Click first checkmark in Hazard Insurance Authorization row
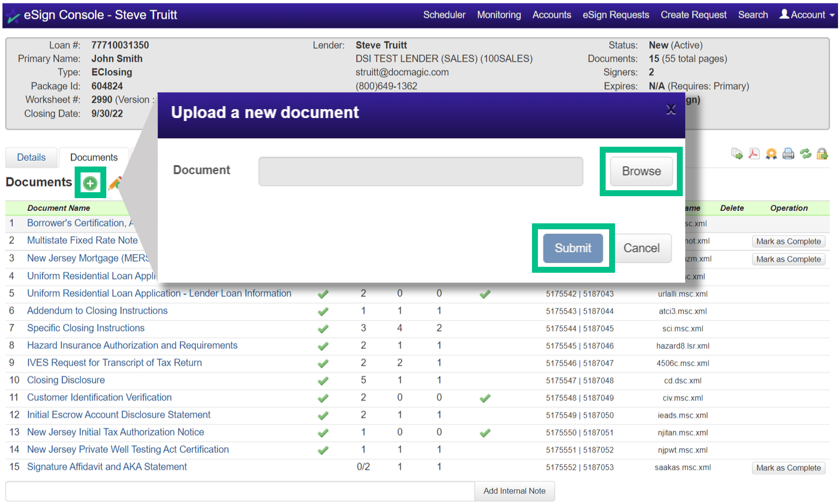840x504 pixels. (x=323, y=346)
